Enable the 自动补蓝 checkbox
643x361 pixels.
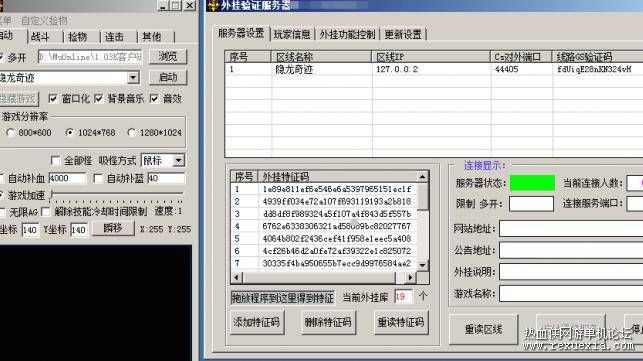pyautogui.click(x=98, y=178)
